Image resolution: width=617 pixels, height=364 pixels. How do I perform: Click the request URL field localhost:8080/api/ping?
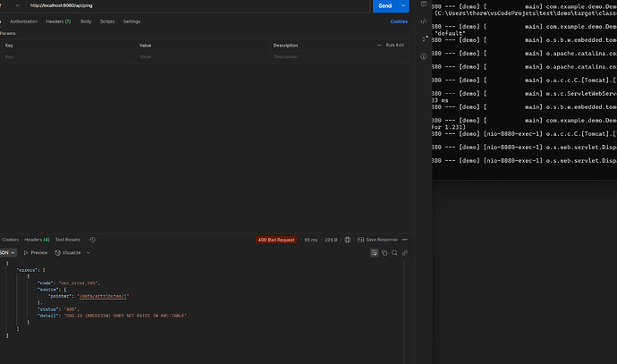[x=199, y=5]
